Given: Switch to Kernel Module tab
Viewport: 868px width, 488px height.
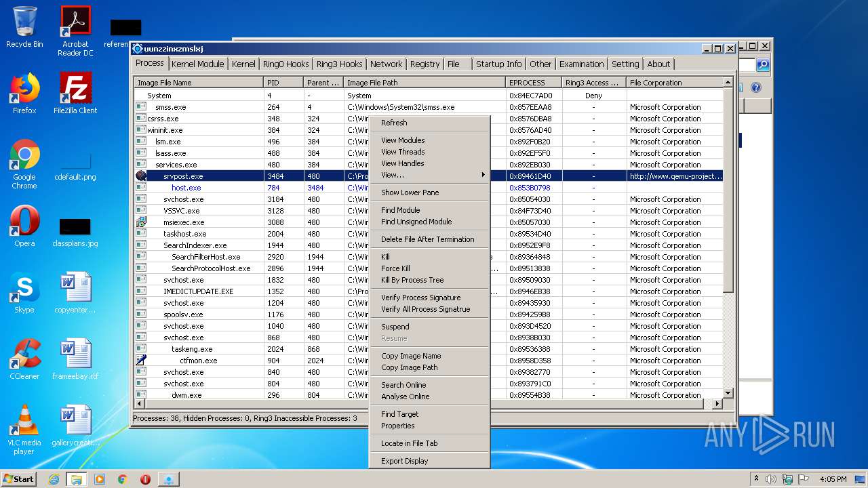Looking at the screenshot, I should point(197,64).
